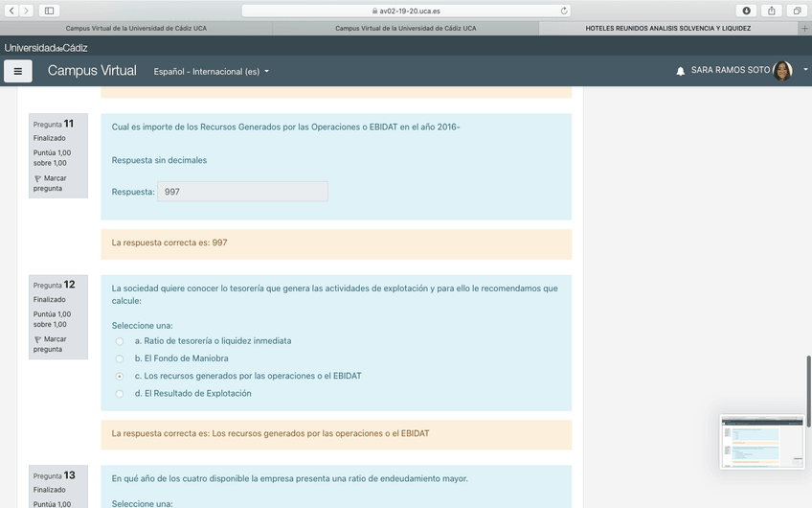Click the Campus Virtual title link
812x508 pixels.
pyautogui.click(x=92, y=71)
